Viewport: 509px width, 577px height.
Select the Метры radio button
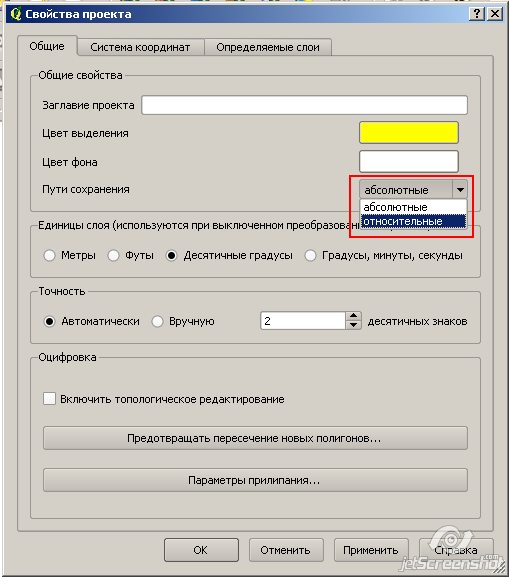pos(49,255)
